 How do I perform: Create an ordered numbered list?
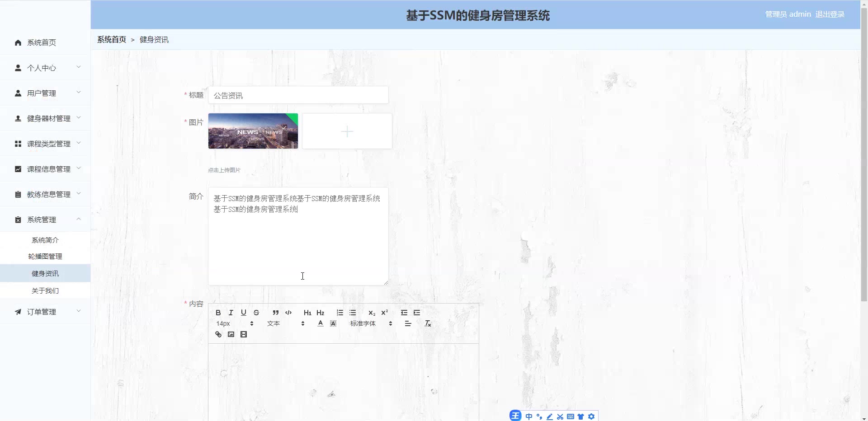340,313
